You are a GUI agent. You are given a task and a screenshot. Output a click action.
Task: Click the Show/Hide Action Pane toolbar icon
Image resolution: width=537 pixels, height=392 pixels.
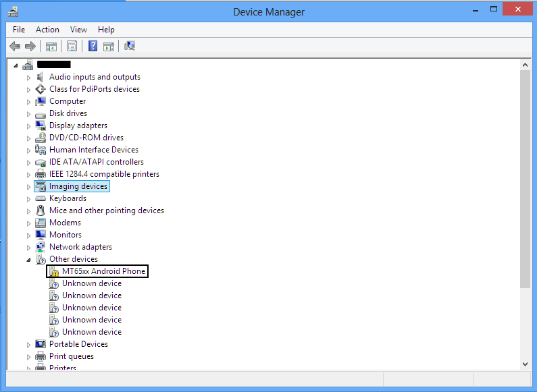point(108,46)
